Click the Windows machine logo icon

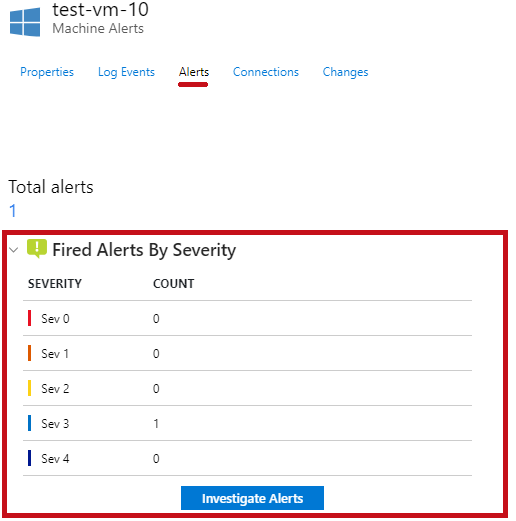pos(25,22)
